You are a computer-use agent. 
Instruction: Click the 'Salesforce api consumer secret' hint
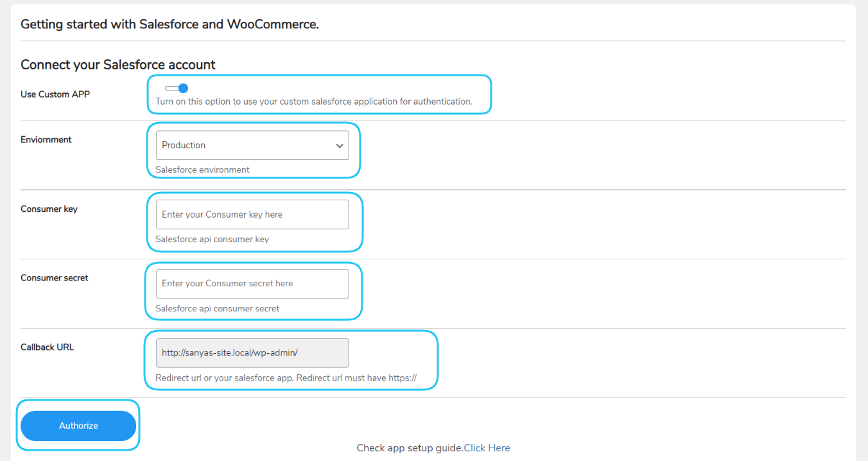coord(218,309)
